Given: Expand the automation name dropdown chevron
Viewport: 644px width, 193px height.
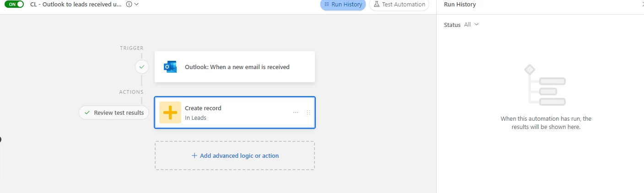Looking at the screenshot, I should click(136, 4).
